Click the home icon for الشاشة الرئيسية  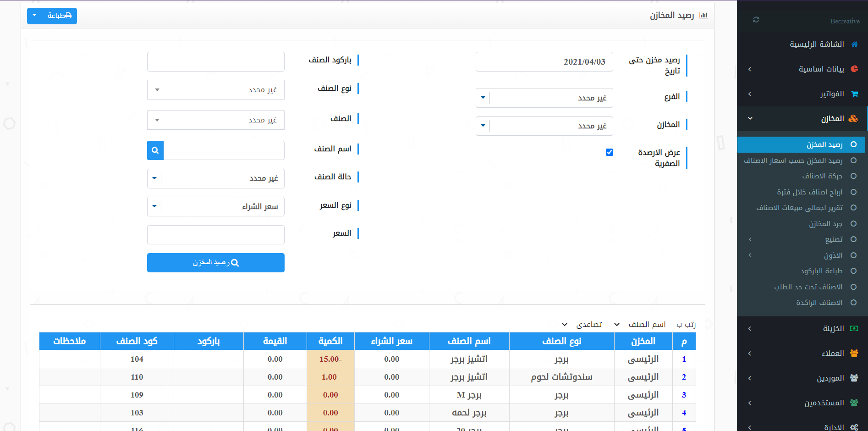click(x=854, y=44)
